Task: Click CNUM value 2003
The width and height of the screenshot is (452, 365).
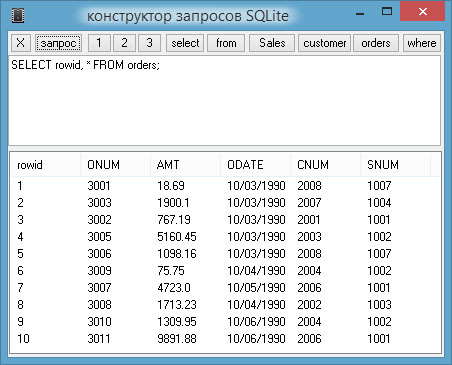Action: point(309,237)
